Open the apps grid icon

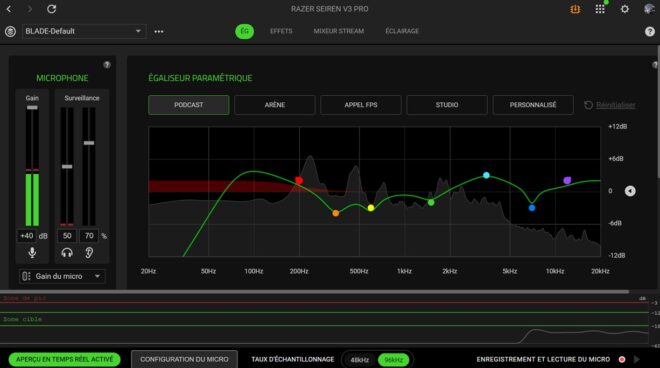[600, 9]
